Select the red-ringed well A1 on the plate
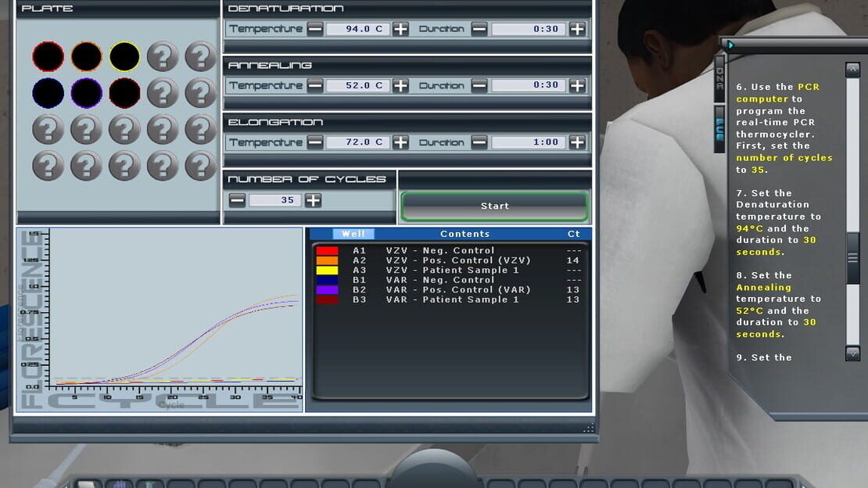This screenshot has height=488, width=868. tap(48, 56)
